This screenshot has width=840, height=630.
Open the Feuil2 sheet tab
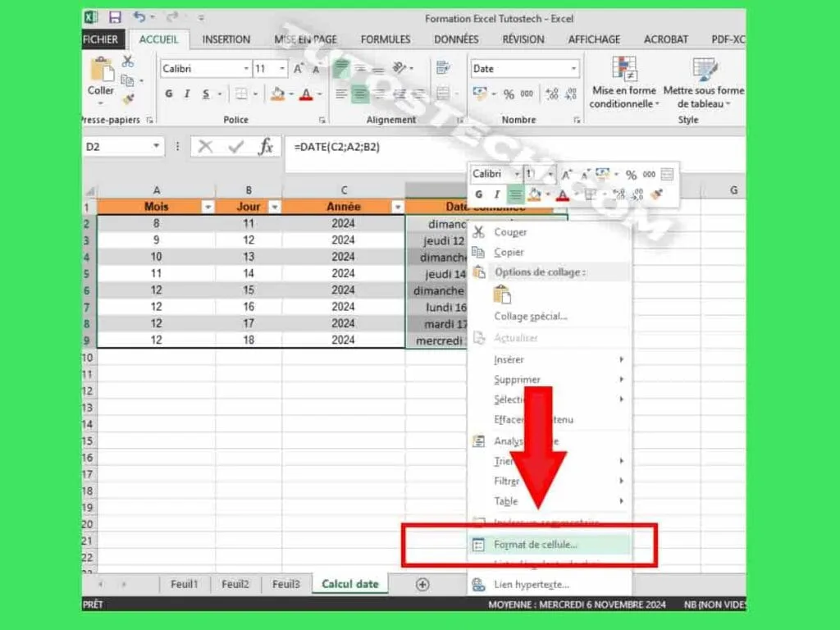click(x=235, y=584)
